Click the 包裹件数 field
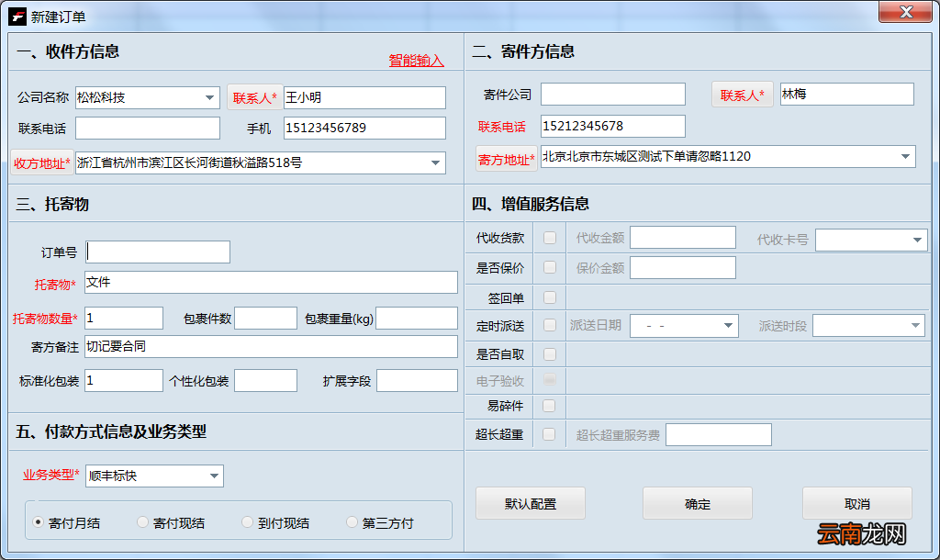Image resolution: width=940 pixels, height=560 pixels. click(x=265, y=319)
